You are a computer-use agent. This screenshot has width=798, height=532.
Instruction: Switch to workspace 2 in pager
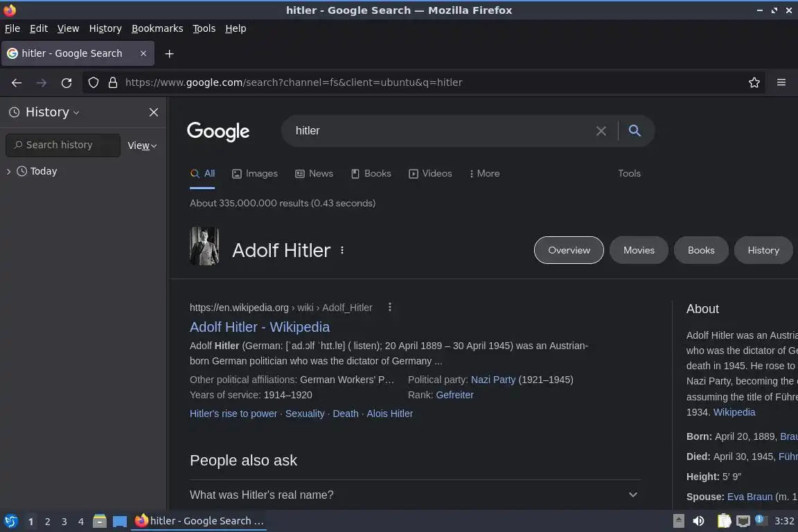[47, 522]
